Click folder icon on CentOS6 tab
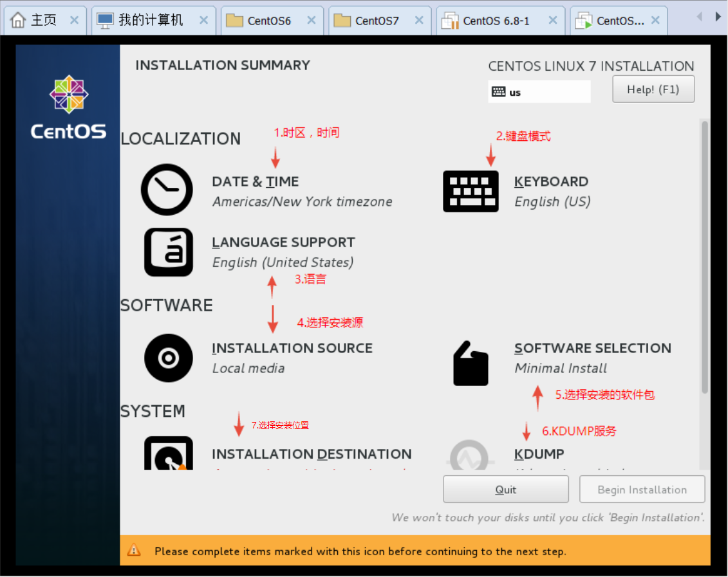The image size is (728, 577). point(234,21)
